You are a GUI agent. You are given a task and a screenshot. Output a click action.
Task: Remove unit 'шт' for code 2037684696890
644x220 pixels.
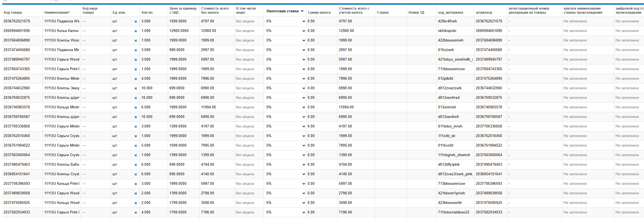pyautogui.click(x=136, y=41)
